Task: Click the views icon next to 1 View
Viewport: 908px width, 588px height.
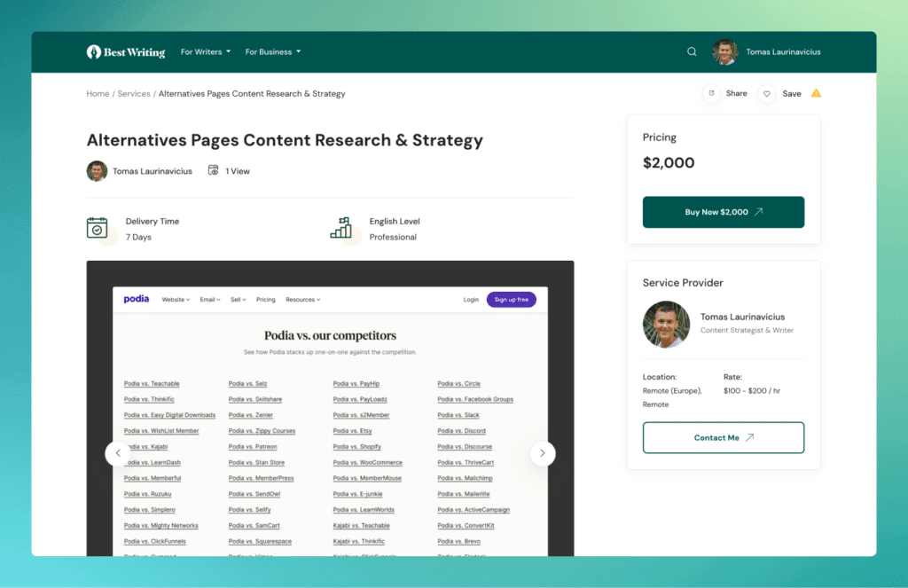Action: (213, 170)
